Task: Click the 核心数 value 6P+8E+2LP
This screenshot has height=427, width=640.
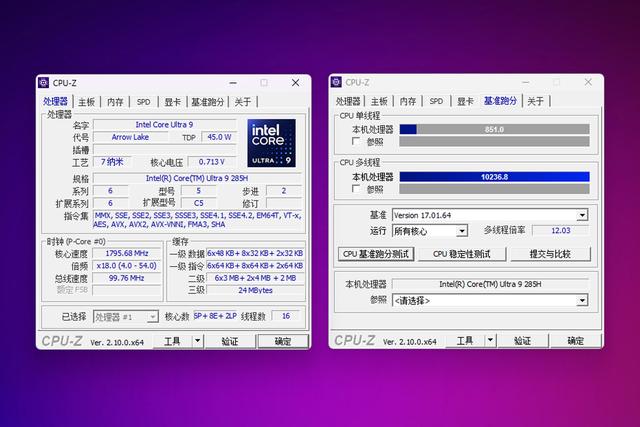Action: [215, 316]
